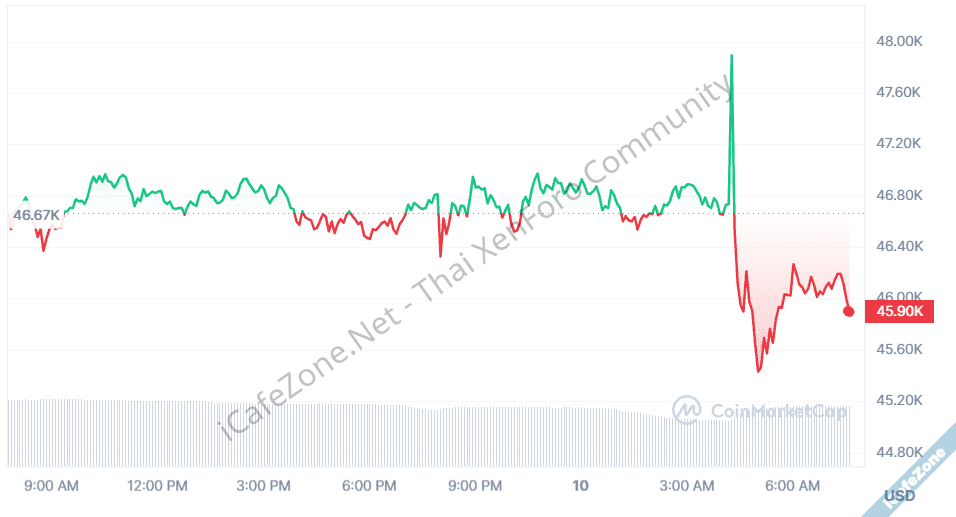Select the 6:00 AM time marker

pos(793,486)
